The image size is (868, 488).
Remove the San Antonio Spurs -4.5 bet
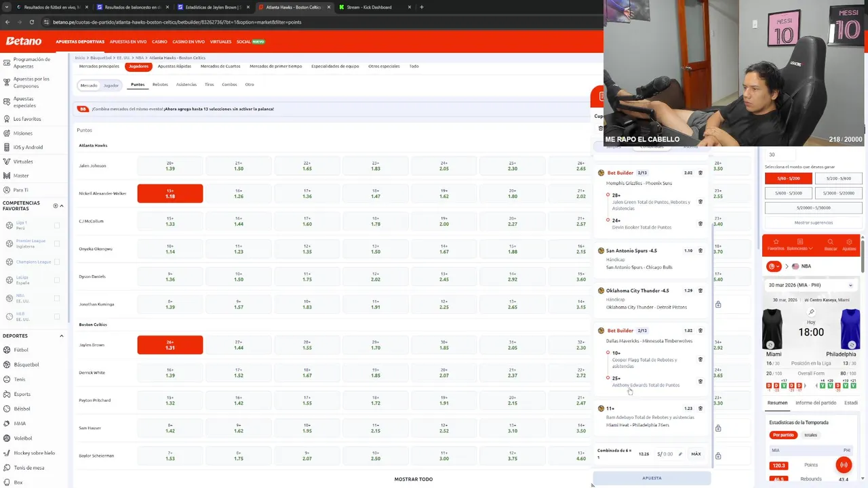click(701, 251)
